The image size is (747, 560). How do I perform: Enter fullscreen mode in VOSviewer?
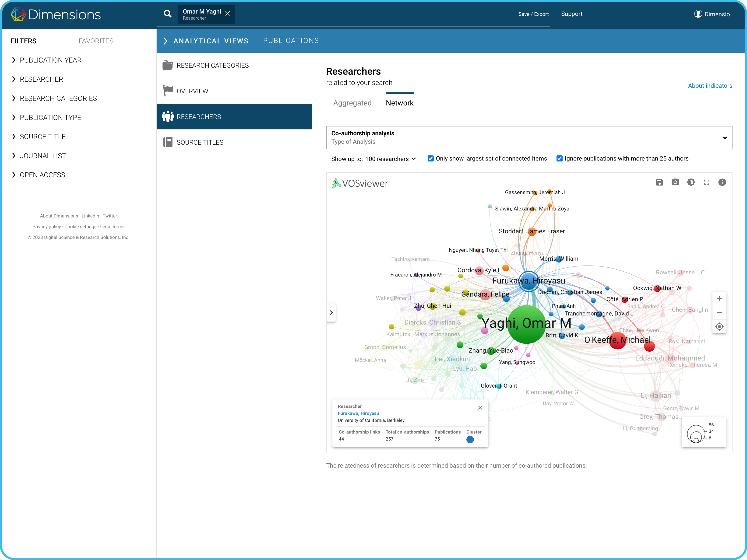coord(706,182)
